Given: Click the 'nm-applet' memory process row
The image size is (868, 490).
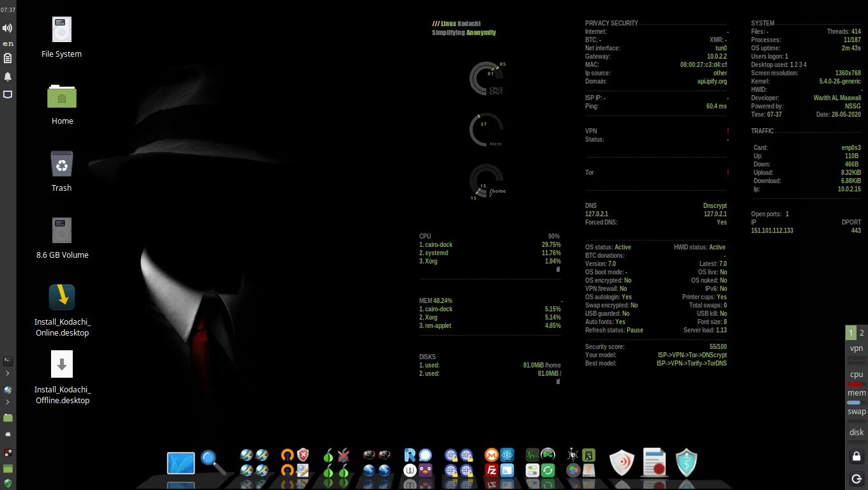Looking at the screenshot, I should (490, 326).
